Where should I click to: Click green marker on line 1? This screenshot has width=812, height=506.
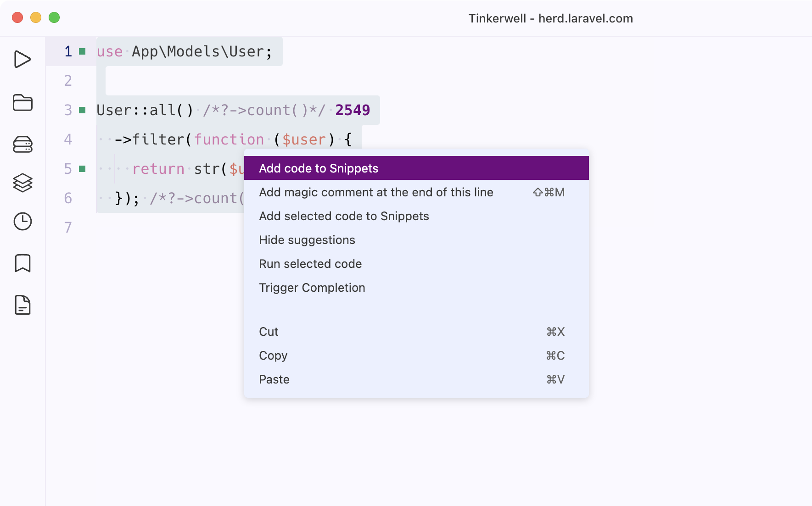pyautogui.click(x=82, y=51)
